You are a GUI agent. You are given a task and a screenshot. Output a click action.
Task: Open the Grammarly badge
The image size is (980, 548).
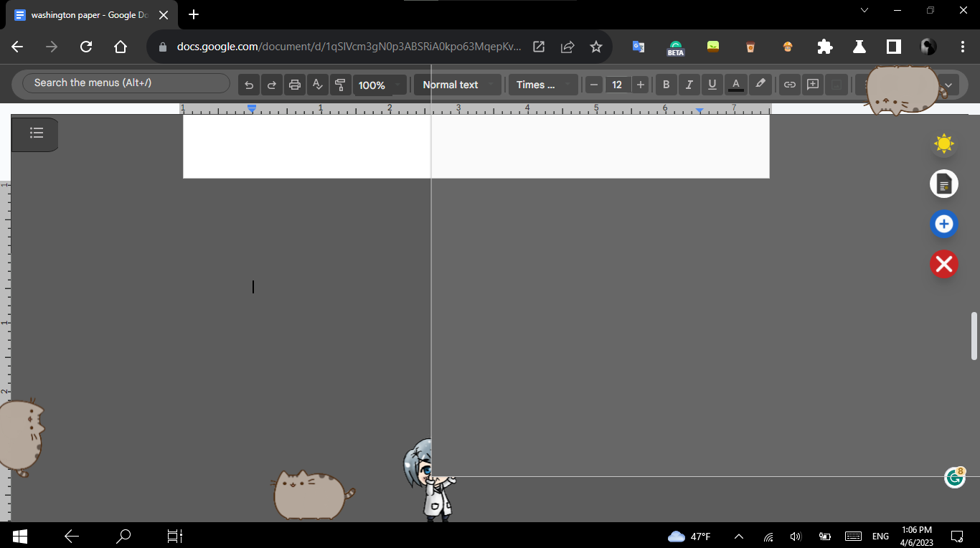(955, 477)
